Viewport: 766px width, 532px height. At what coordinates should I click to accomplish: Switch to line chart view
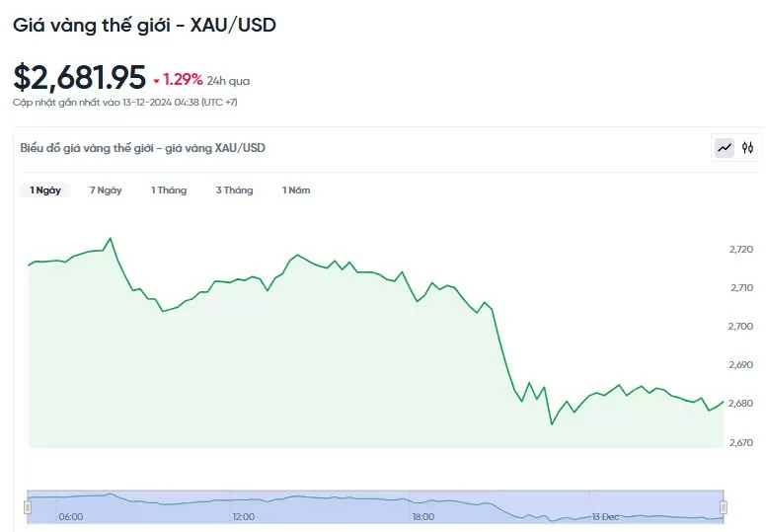coord(725,148)
